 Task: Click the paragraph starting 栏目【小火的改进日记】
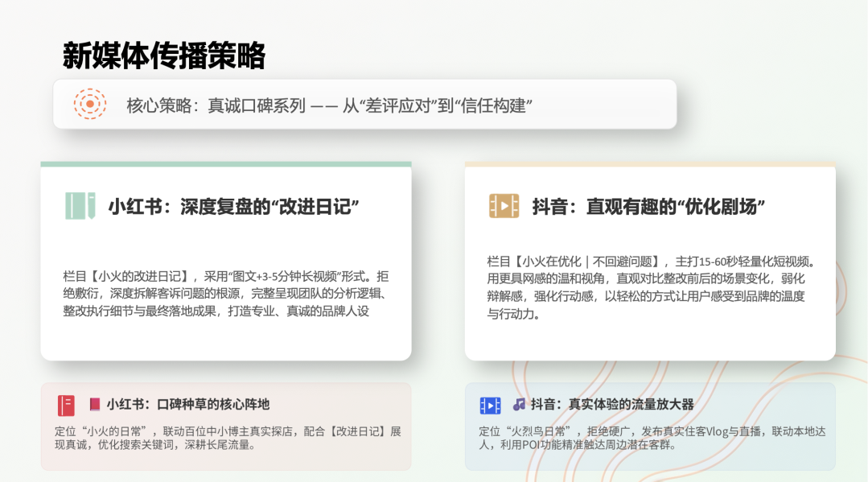pyautogui.click(x=226, y=294)
